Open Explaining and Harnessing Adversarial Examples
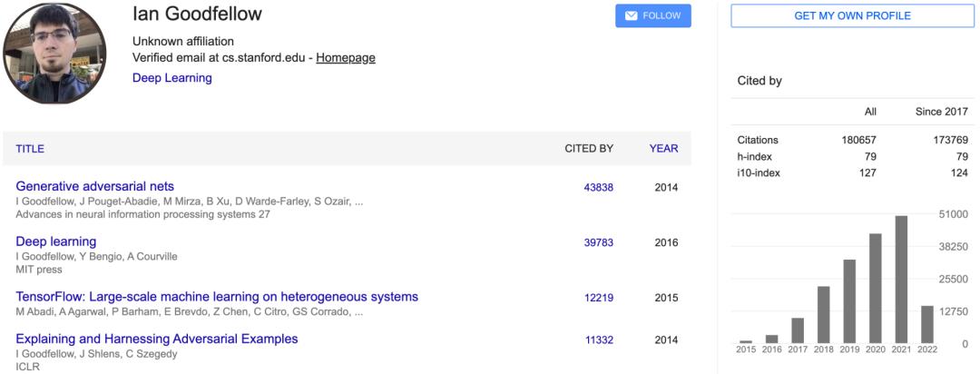980x374 pixels. [x=157, y=340]
